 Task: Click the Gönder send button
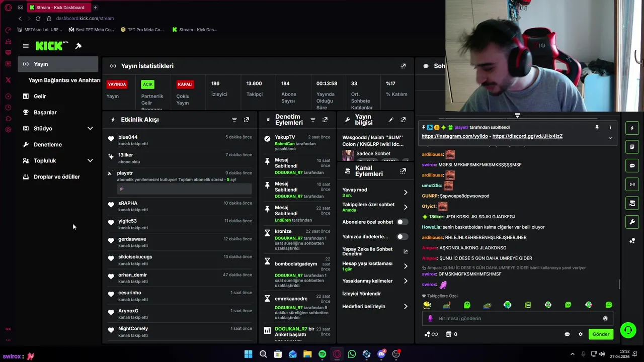click(601, 334)
